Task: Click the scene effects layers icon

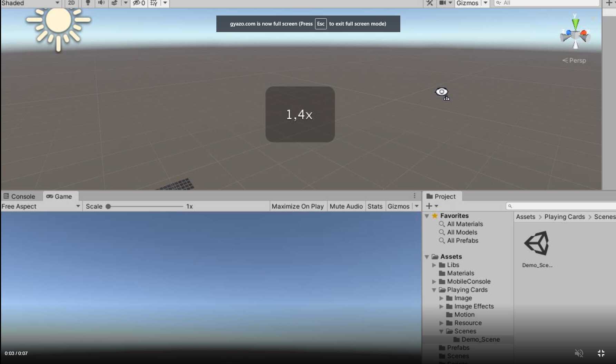Action: (114, 3)
